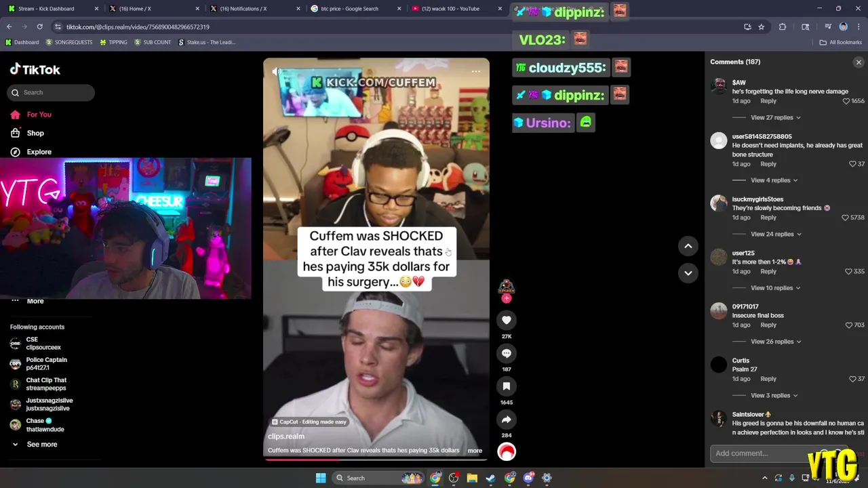Reply to user125's comment

click(x=768, y=271)
